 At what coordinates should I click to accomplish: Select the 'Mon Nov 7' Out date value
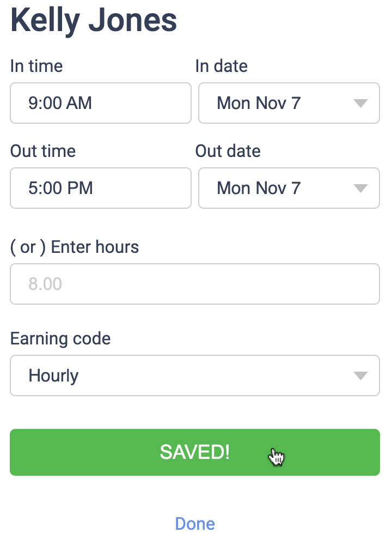tap(259, 188)
